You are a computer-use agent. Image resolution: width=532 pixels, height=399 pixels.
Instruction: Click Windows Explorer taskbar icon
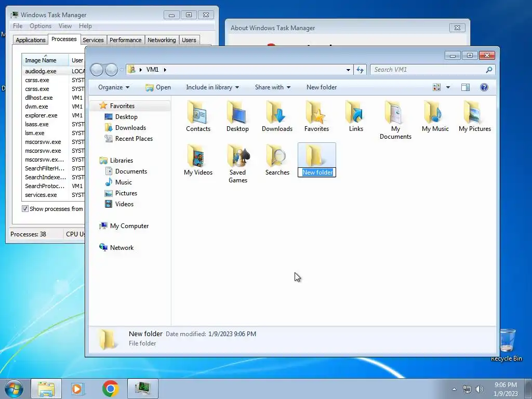point(46,389)
